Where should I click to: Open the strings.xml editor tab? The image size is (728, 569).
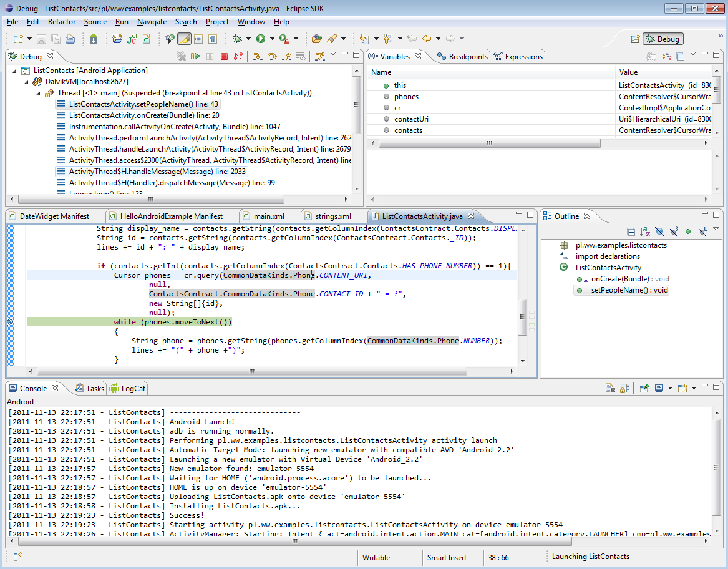tap(329, 216)
